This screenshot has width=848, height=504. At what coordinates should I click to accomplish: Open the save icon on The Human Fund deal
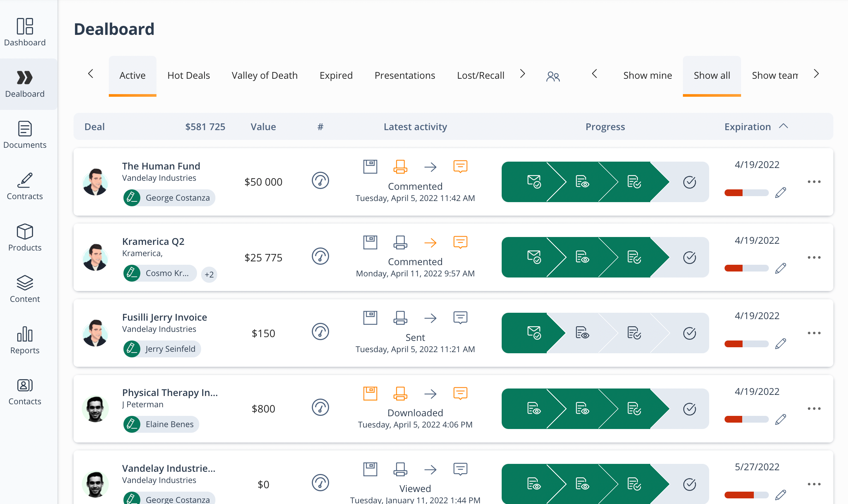click(370, 166)
